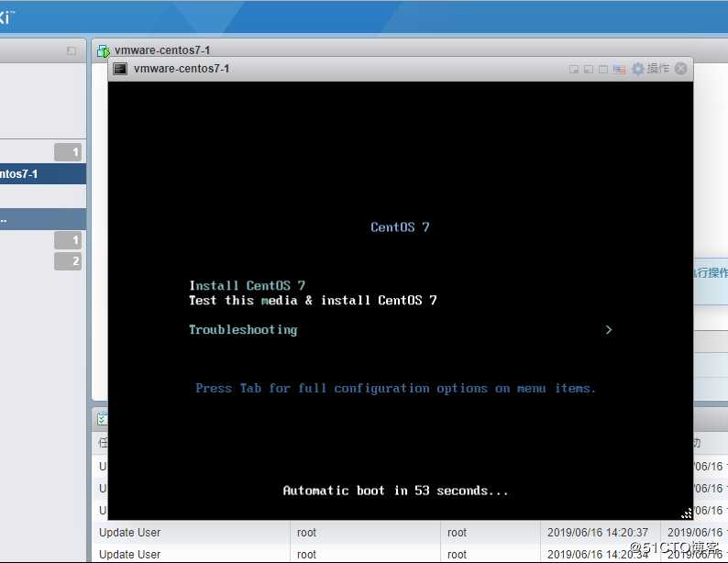Click the third console window size icon
This screenshot has width=728, height=563.
point(603,69)
